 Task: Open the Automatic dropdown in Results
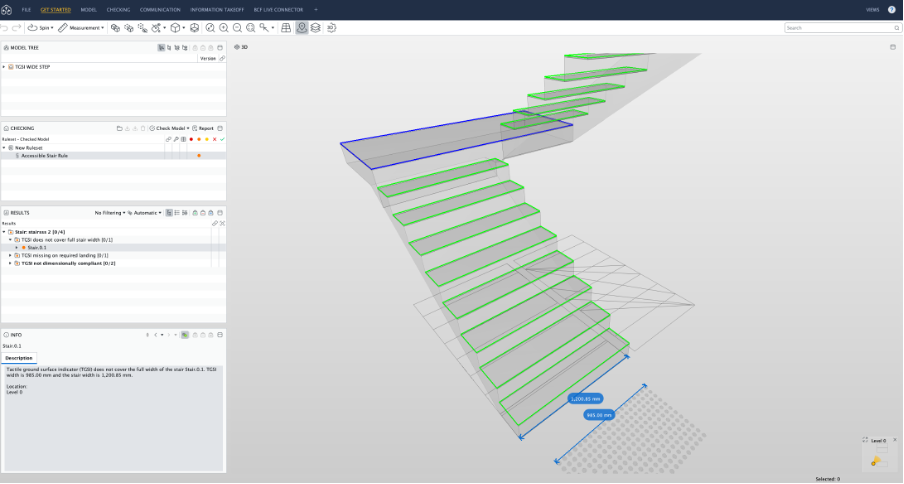point(144,213)
